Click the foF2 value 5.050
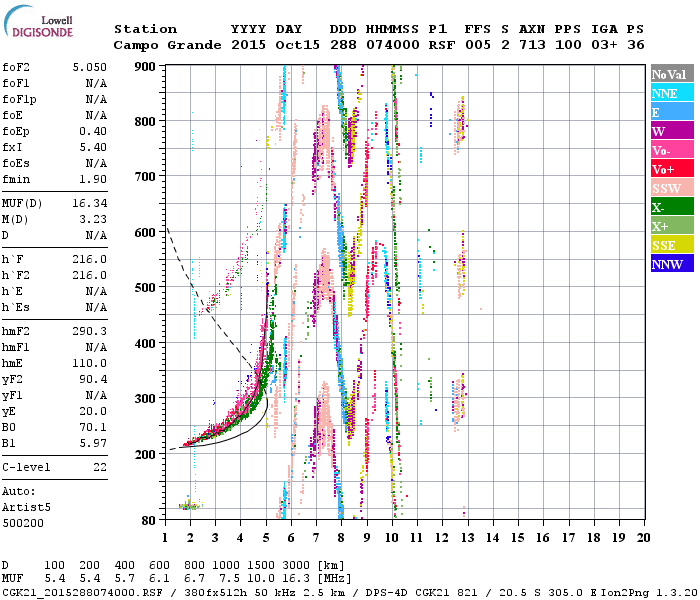The image size is (700, 600). (90, 67)
